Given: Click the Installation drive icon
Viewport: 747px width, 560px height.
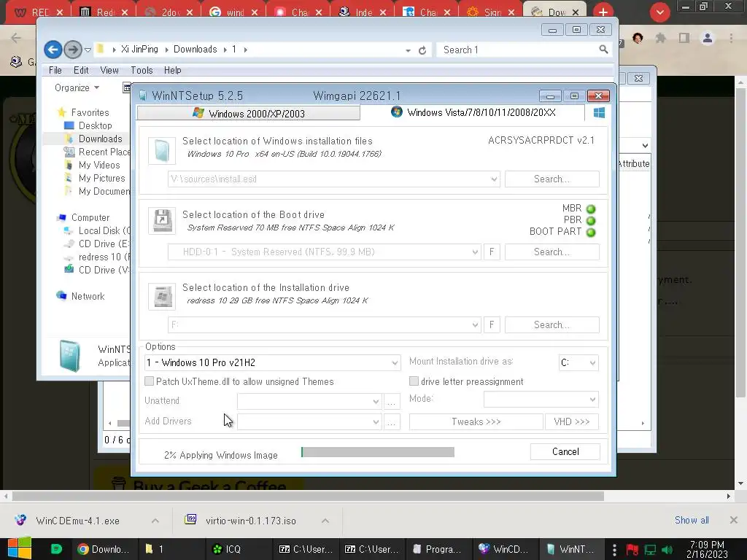Looking at the screenshot, I should click(x=162, y=297).
